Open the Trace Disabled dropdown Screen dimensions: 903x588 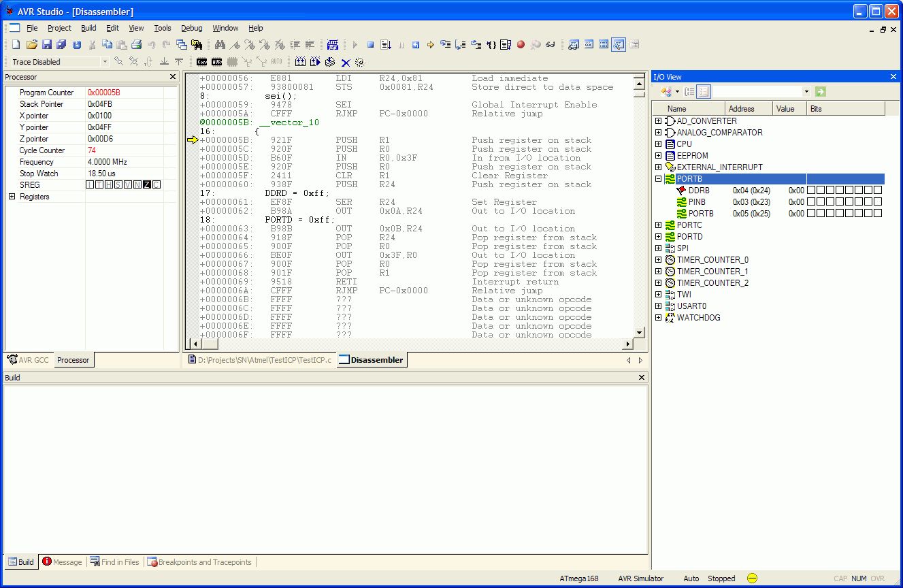click(105, 62)
